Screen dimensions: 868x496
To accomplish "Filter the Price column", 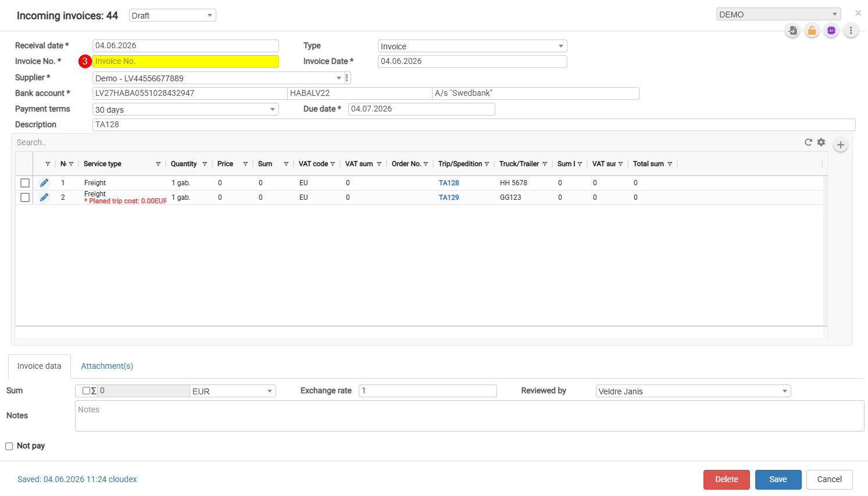I will [245, 164].
